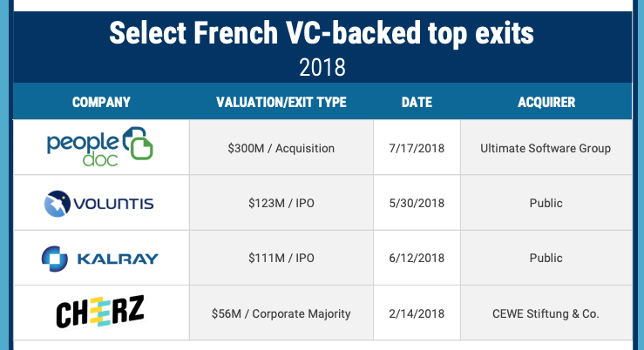
Task: Select the Ultimate Software Group acquirer cell
Action: pos(546,148)
